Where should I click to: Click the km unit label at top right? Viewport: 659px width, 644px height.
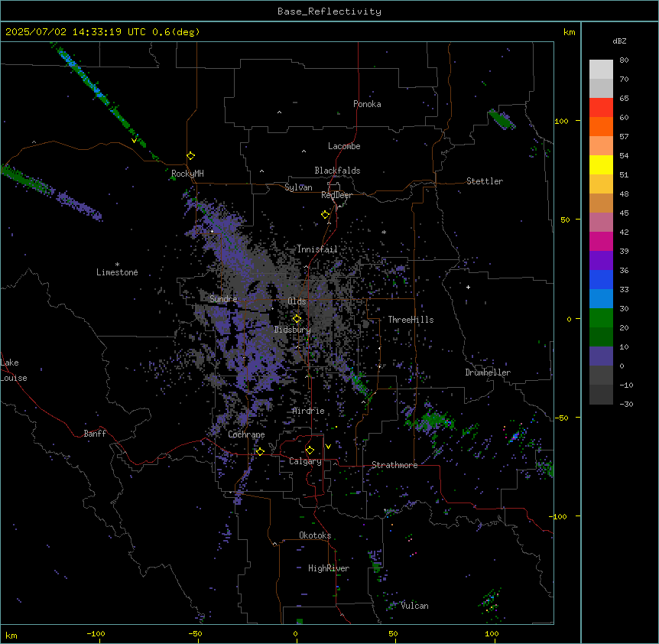569,32
